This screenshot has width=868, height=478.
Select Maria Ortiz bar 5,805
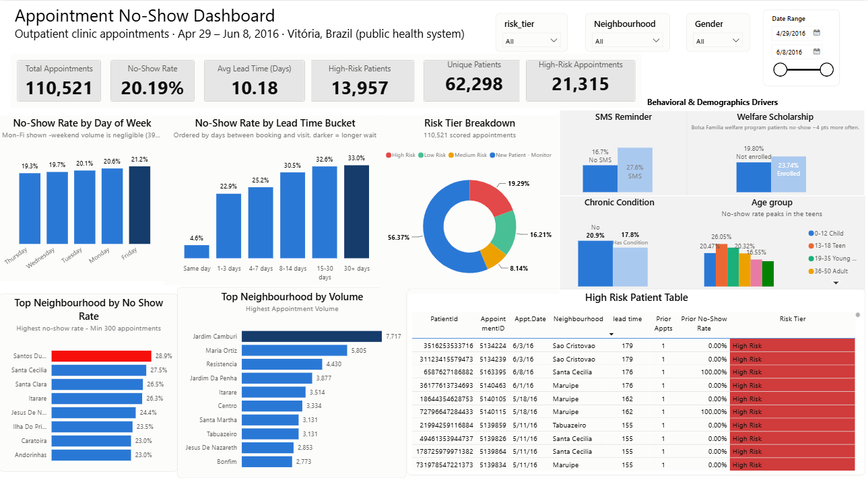pos(294,350)
